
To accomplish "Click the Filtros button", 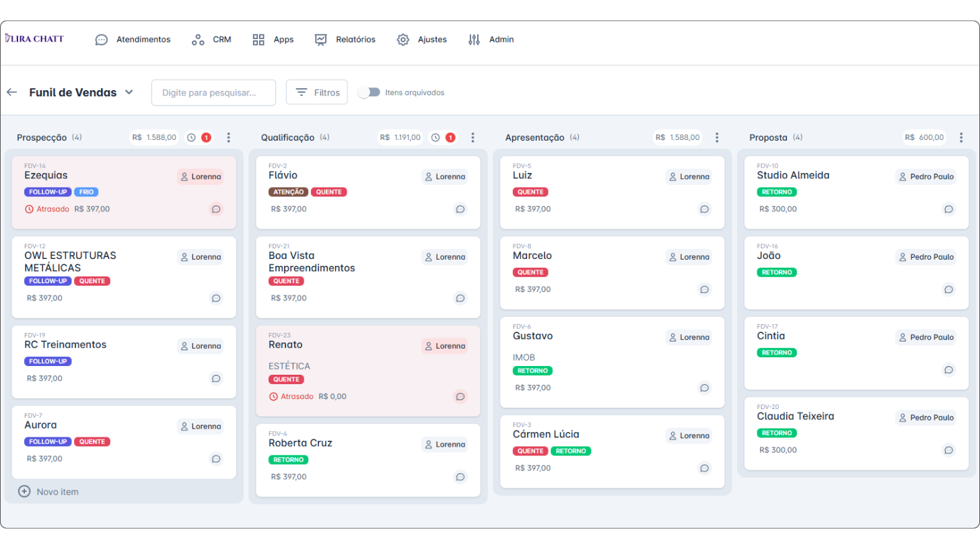I will coord(317,92).
